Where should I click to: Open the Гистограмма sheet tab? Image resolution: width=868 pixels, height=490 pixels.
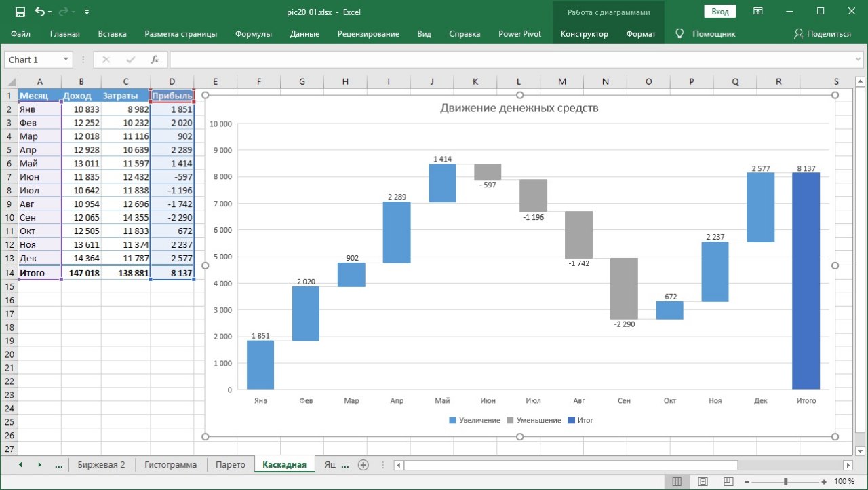[x=170, y=465]
